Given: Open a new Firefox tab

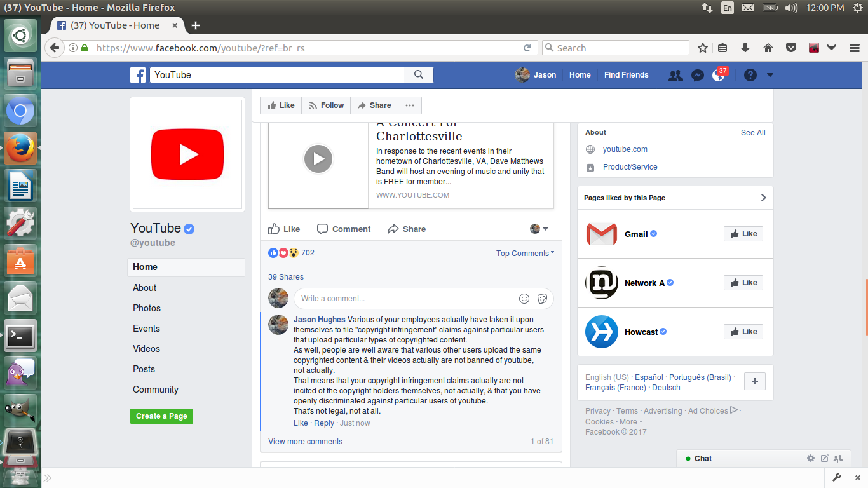Looking at the screenshot, I should pyautogui.click(x=196, y=25).
